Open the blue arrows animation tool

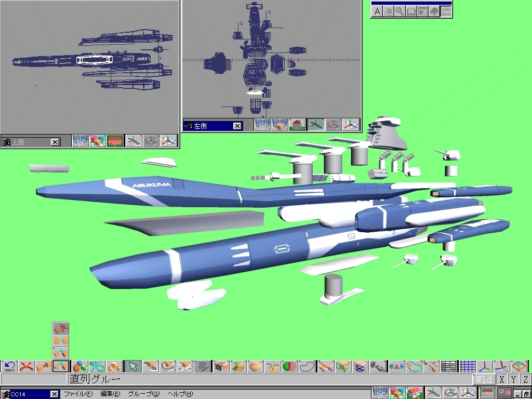[x=397, y=366]
